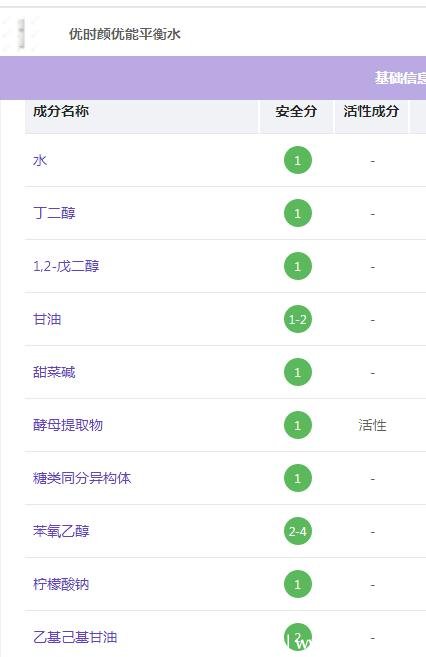This screenshot has height=657, width=426.
Task: Open the 甘油 ingredient link
Action: 47,319
